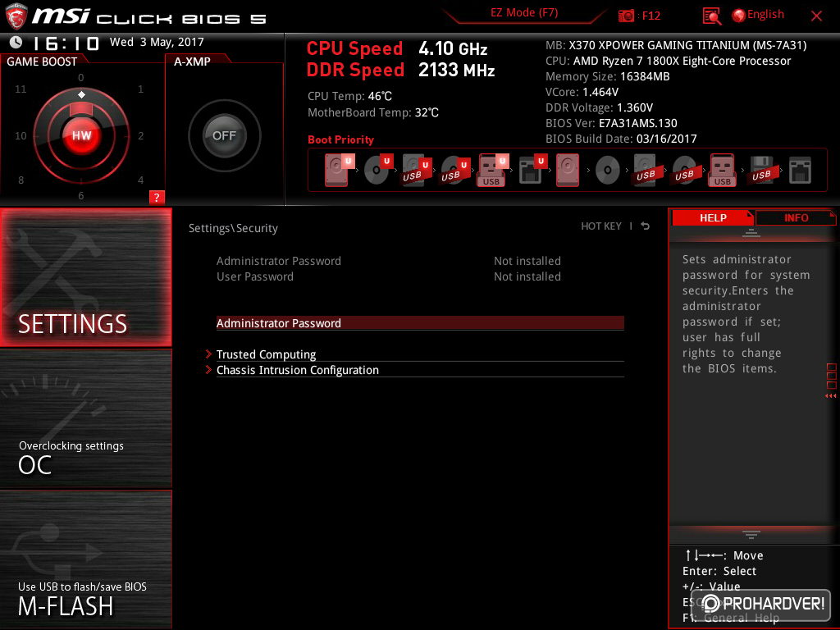Close the BIOS with the X icon
840x630 pixels.
[816, 16]
